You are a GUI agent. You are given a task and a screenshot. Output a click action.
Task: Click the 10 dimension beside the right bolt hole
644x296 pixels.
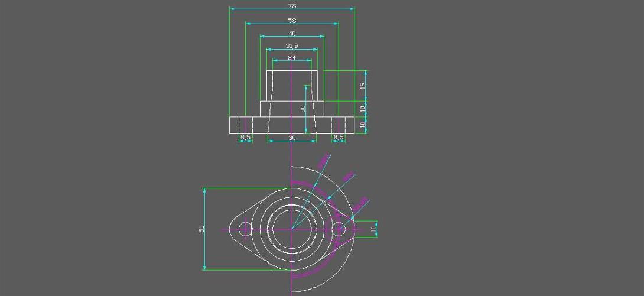tap(373, 229)
